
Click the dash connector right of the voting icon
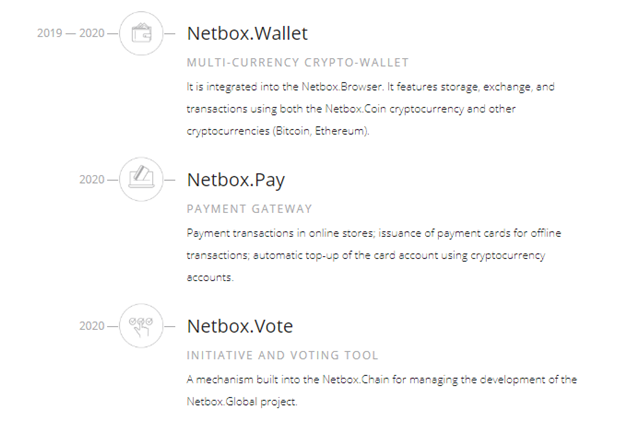tap(170, 326)
